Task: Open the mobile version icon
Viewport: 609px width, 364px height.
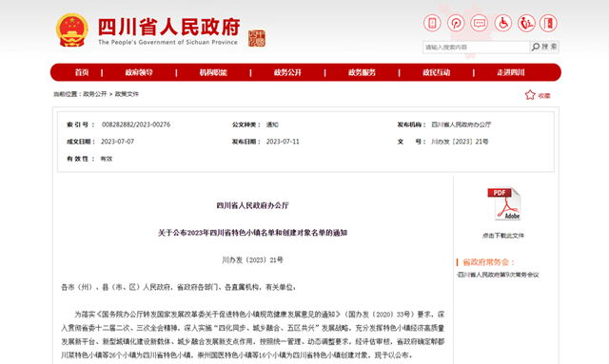Action: pos(432,23)
